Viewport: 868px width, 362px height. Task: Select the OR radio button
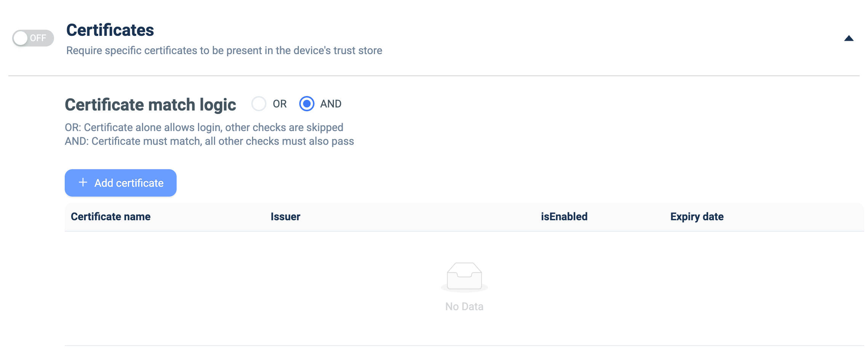coord(259,104)
